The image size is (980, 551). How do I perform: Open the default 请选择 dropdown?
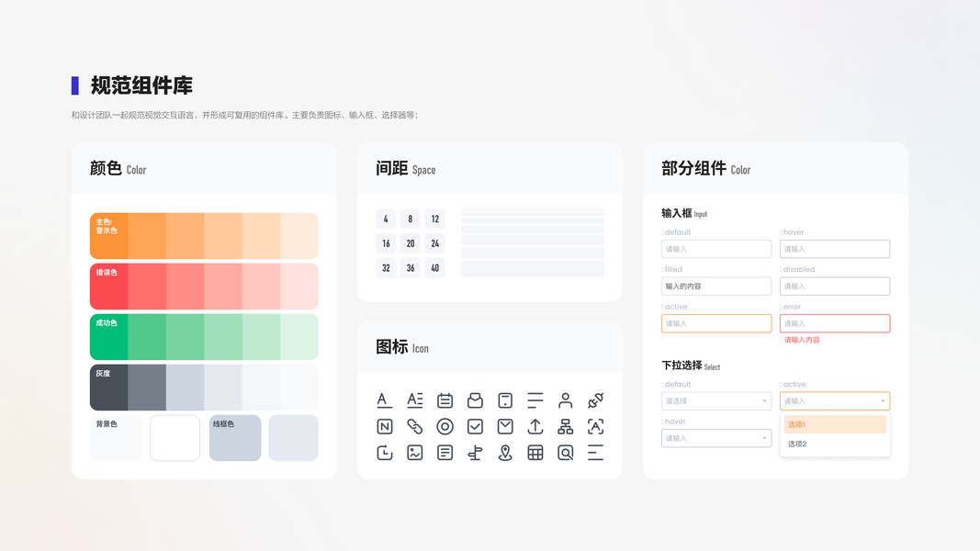pyautogui.click(x=716, y=401)
